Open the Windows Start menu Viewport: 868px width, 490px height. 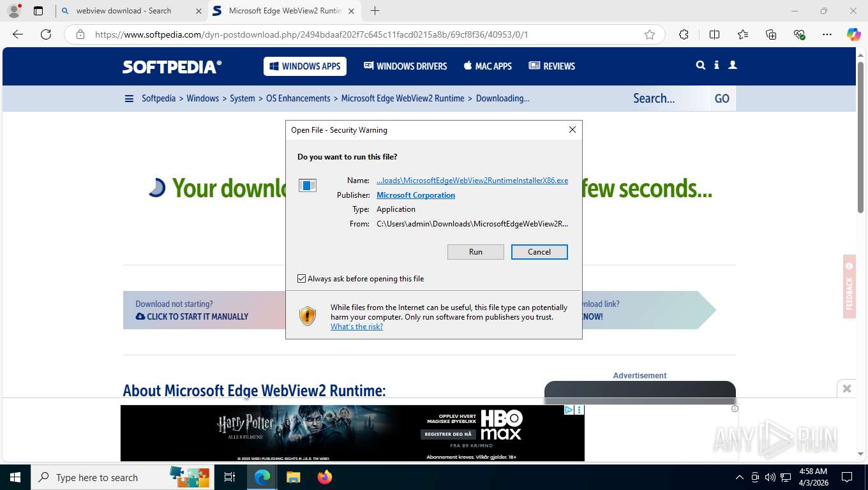pyautogui.click(x=15, y=477)
